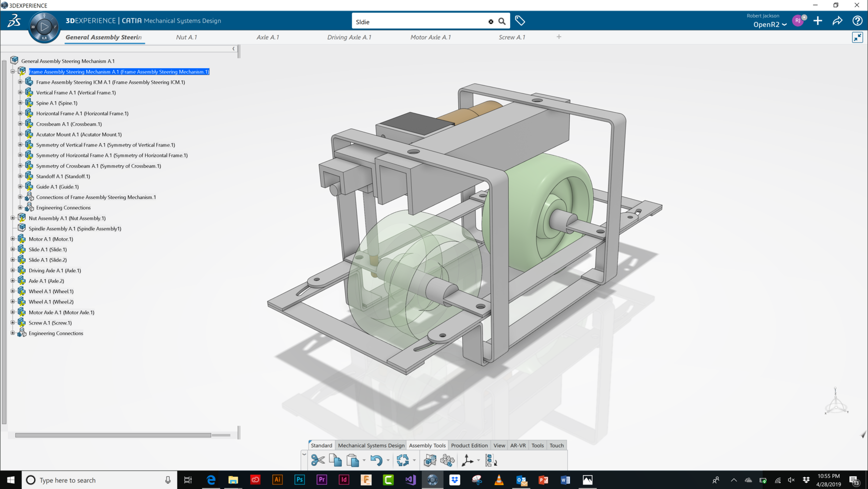Open the compass play button
The width and height of the screenshot is (868, 489).
click(44, 27)
